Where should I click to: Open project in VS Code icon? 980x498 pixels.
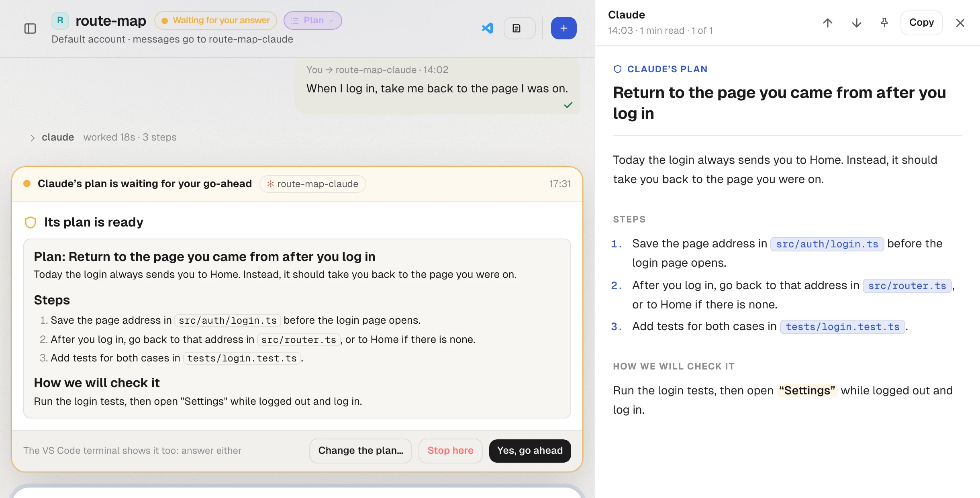pyautogui.click(x=487, y=28)
